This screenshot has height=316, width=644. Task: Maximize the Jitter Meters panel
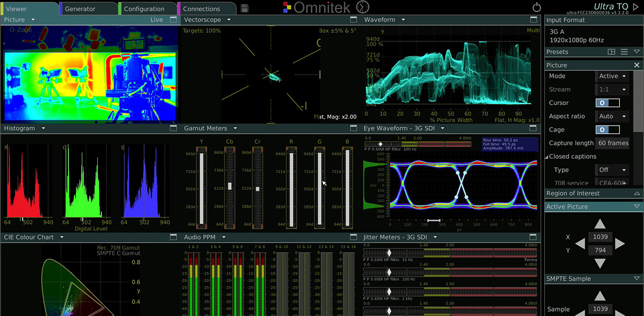pyautogui.click(x=533, y=237)
